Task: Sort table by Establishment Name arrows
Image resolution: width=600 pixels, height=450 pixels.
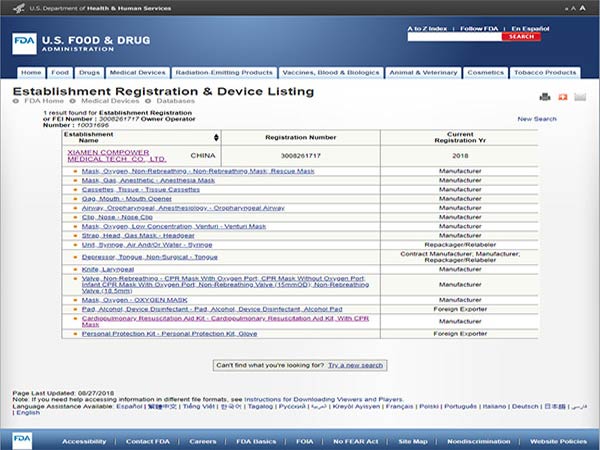Action: [x=216, y=137]
